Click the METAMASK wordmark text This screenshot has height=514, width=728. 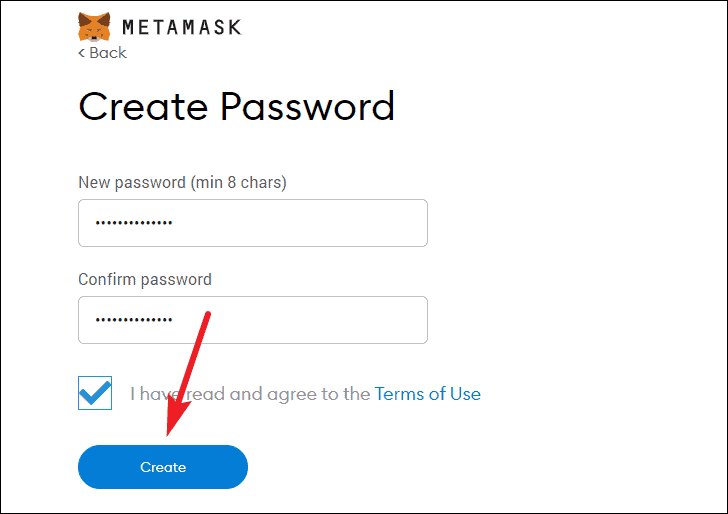182,27
